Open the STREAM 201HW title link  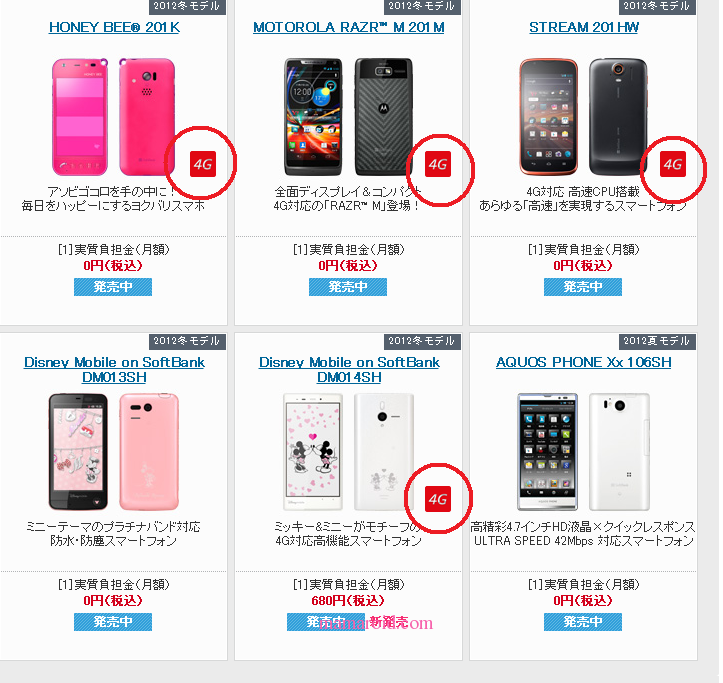coord(584,27)
